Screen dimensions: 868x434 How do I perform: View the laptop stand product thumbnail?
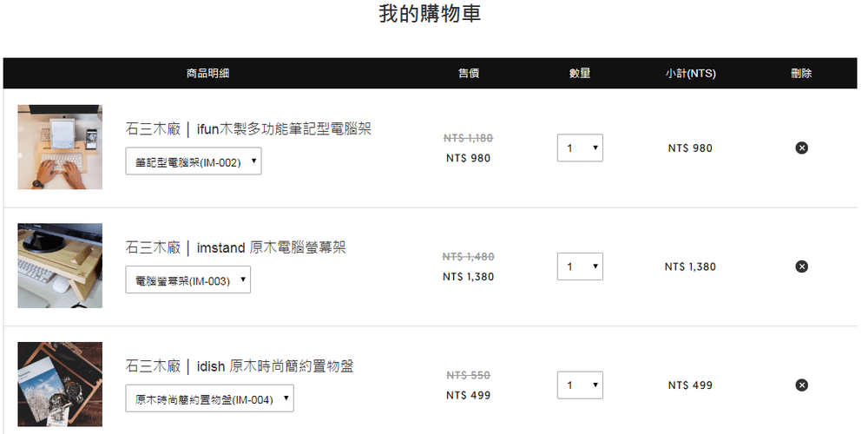pos(60,147)
